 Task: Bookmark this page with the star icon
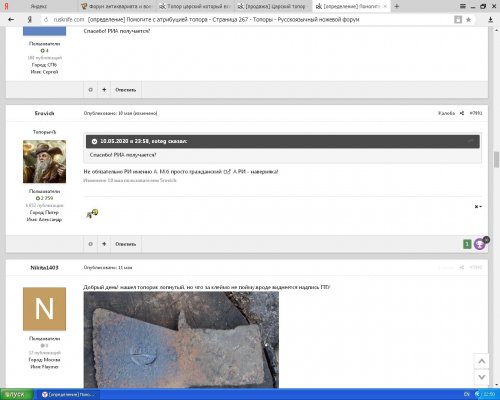pyautogui.click(x=468, y=20)
